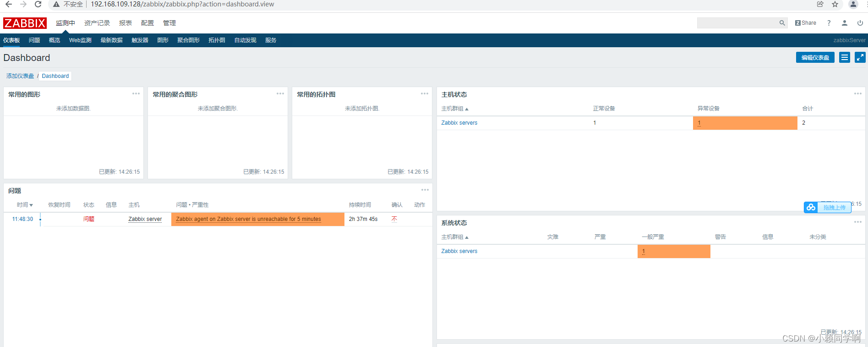868x347 pixels.
Task: Select 自动发现 submenu tab
Action: click(x=246, y=40)
